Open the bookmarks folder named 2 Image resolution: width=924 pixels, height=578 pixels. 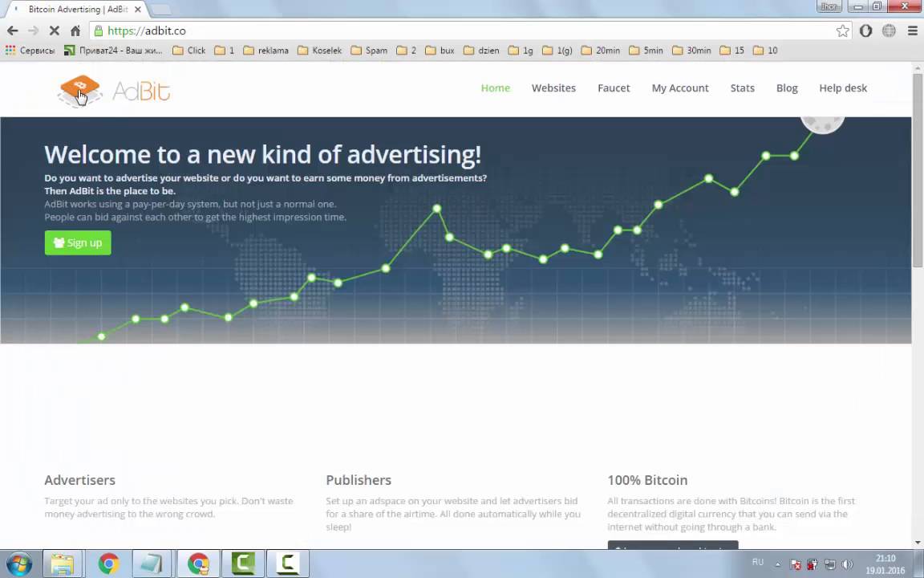[407, 51]
